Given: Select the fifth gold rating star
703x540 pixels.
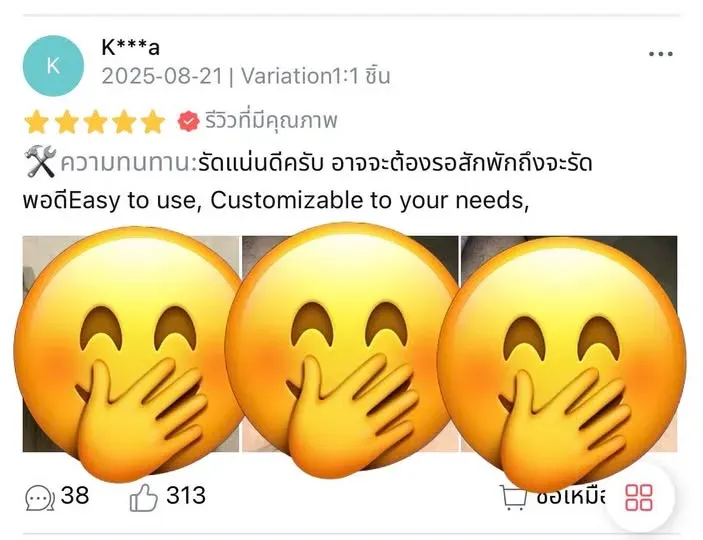Looking at the screenshot, I should tap(152, 122).
